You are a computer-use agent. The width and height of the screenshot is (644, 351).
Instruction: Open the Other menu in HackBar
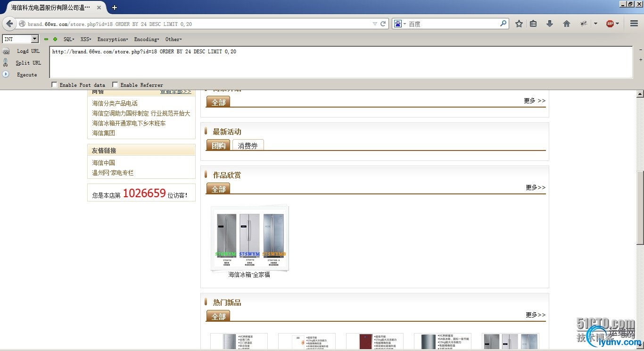pyautogui.click(x=173, y=39)
